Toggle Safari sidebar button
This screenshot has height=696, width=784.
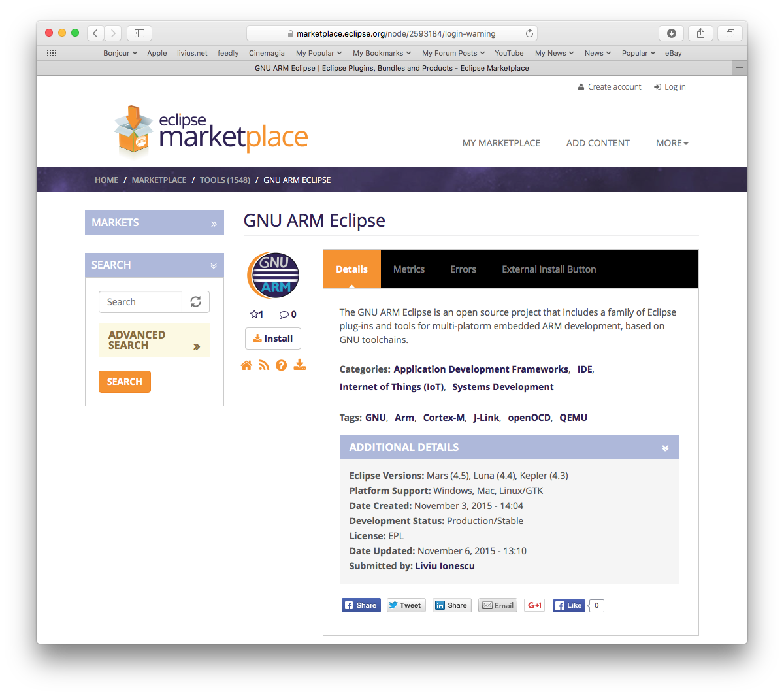(139, 33)
